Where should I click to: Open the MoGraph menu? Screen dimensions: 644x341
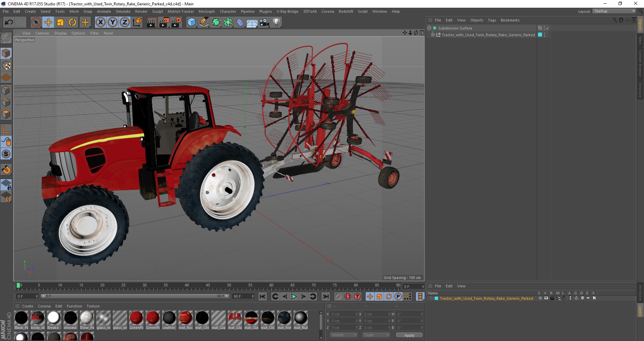pos(207,11)
